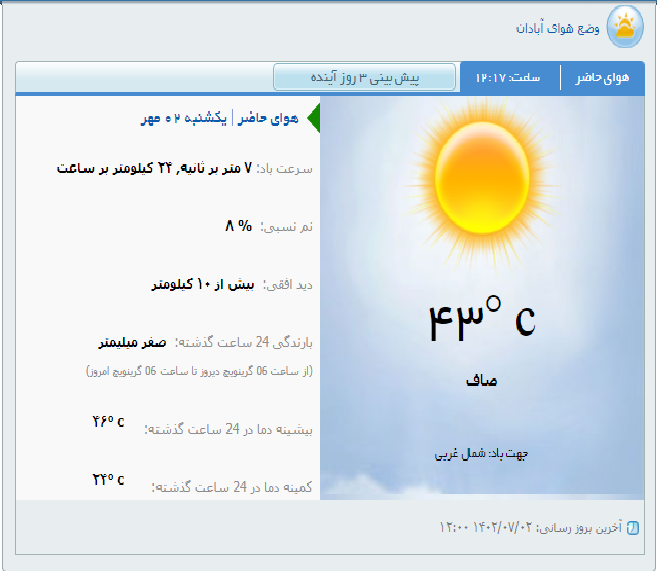Click the last update document icon
Screen dimensions: 660x586
click(x=632, y=527)
